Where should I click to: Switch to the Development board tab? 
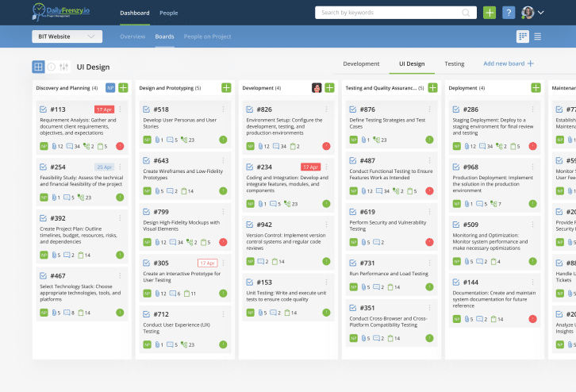[x=361, y=63]
